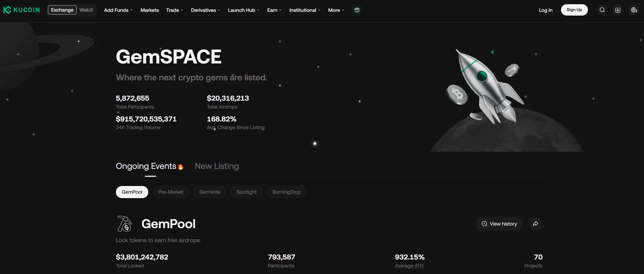This screenshot has width=644, height=274.
Task: Click the Spotlight event filter
Action: (x=246, y=192)
